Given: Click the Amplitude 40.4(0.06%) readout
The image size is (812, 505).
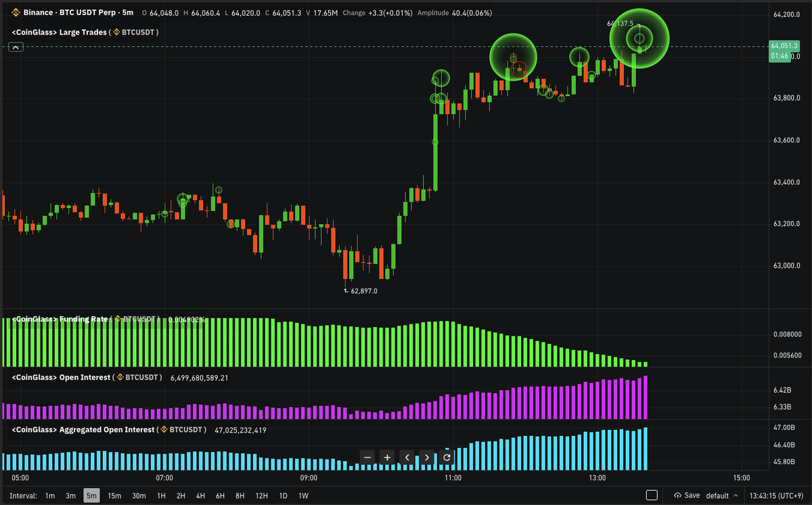Looking at the screenshot, I should tap(455, 13).
